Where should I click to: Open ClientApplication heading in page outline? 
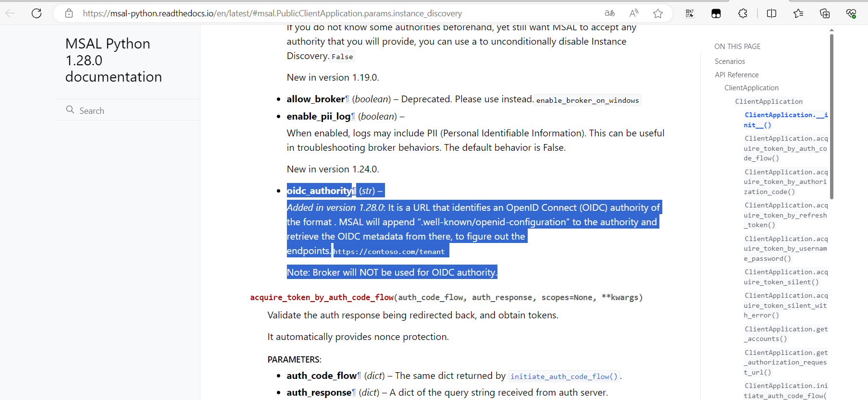click(x=751, y=88)
